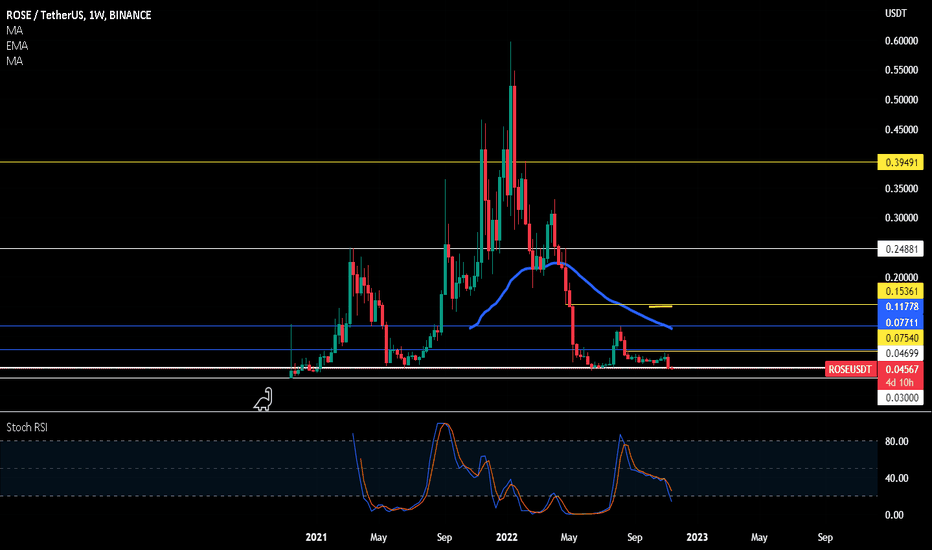Select the EMA indicator label
932x550 pixels.
(17, 46)
